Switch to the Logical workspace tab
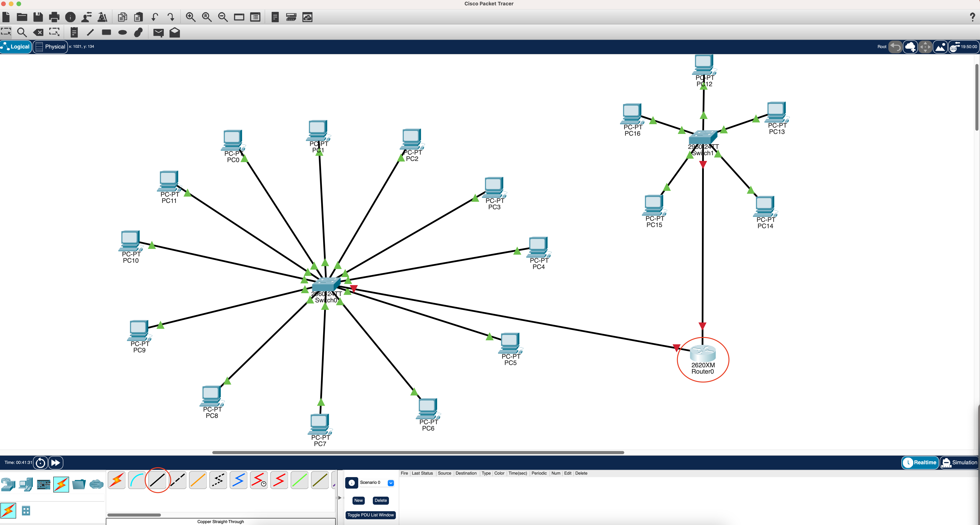 click(x=16, y=47)
